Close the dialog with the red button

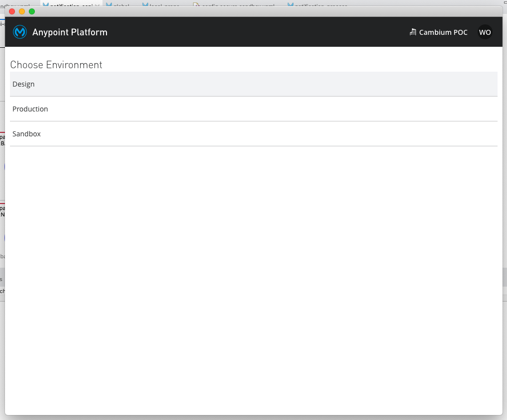pos(12,11)
